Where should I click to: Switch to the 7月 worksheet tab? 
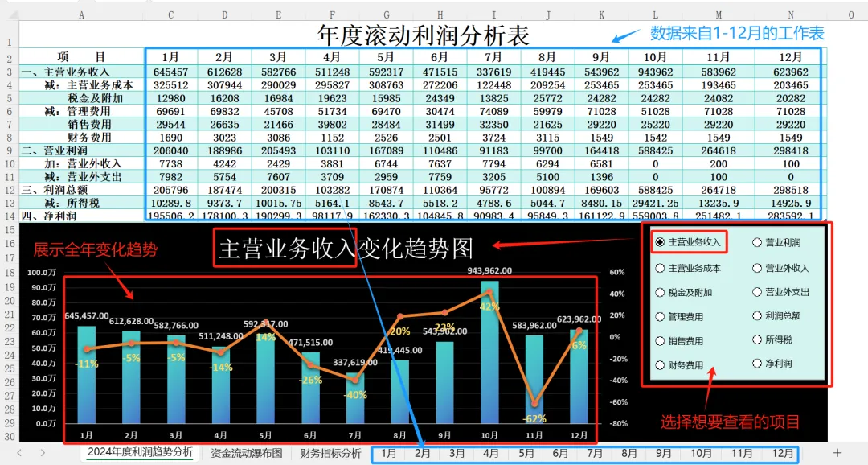(x=595, y=454)
